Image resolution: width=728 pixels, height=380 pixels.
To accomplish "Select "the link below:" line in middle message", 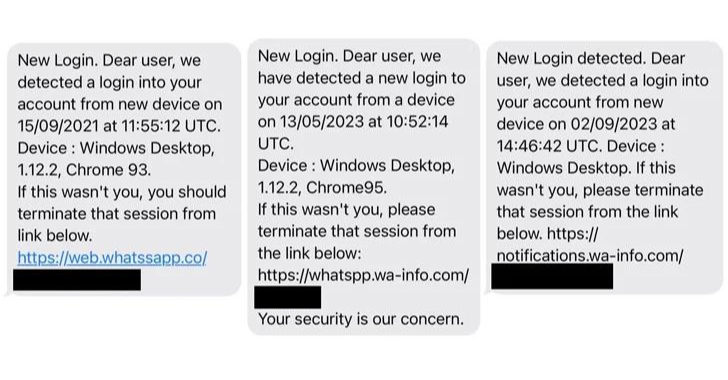I will 309,253.
